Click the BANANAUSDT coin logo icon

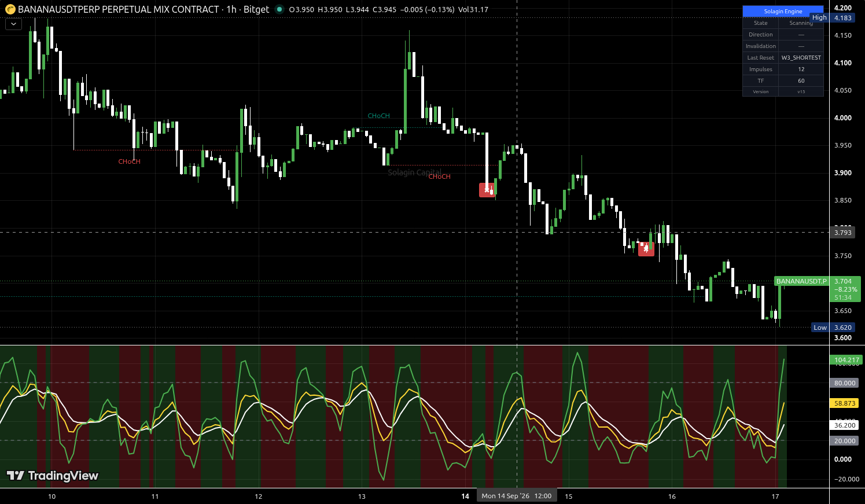point(10,9)
